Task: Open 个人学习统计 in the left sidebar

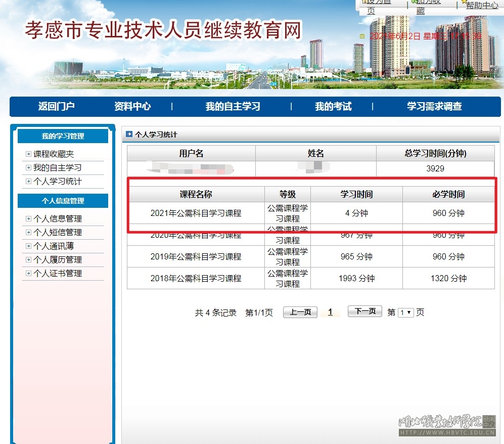Action: coord(57,182)
